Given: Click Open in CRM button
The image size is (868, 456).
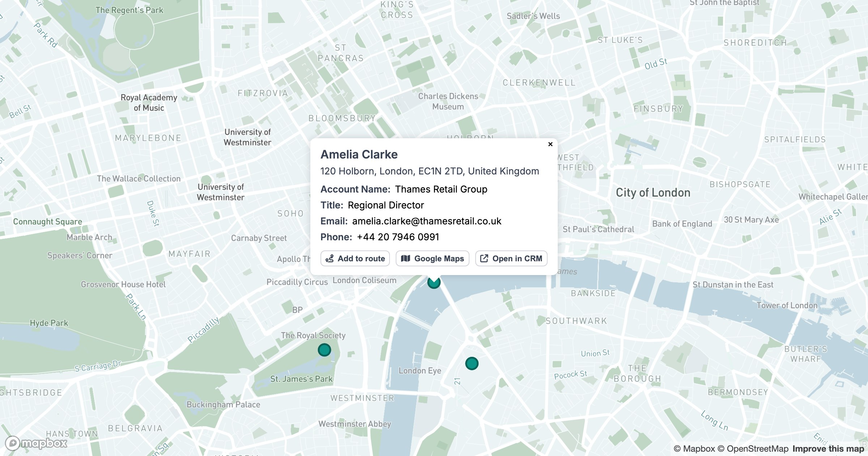Looking at the screenshot, I should point(511,258).
